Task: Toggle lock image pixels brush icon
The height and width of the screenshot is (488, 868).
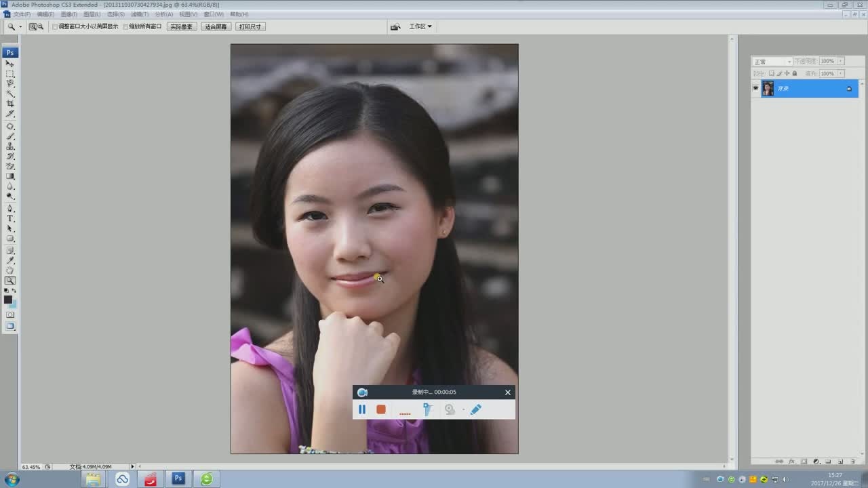Action: tap(779, 73)
